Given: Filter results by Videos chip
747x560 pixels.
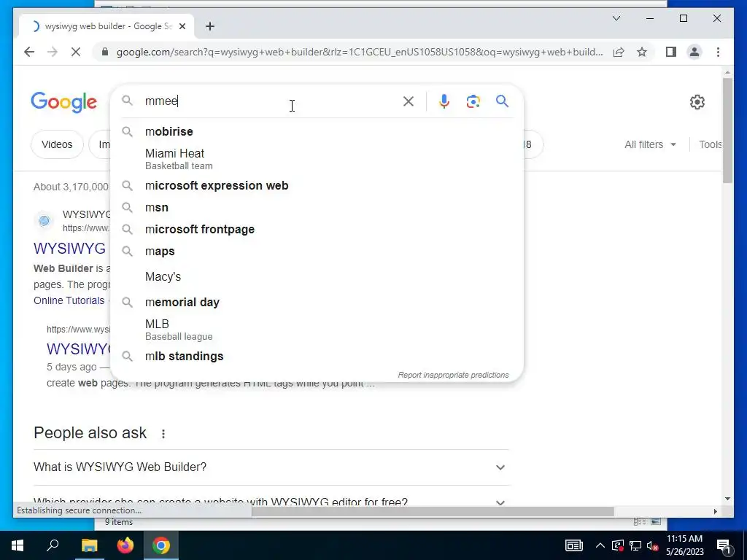Looking at the screenshot, I should tap(57, 144).
